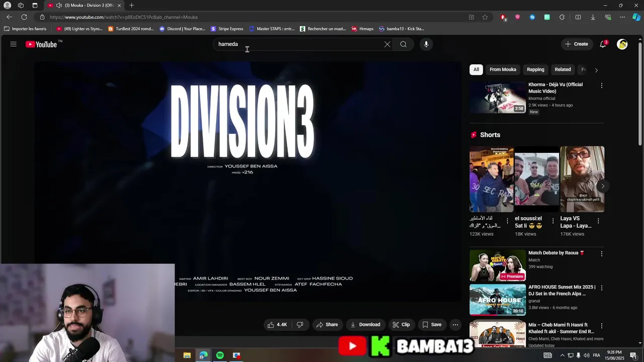Open the account avatar menu
This screenshot has height=362, width=644.
[x=622, y=44]
